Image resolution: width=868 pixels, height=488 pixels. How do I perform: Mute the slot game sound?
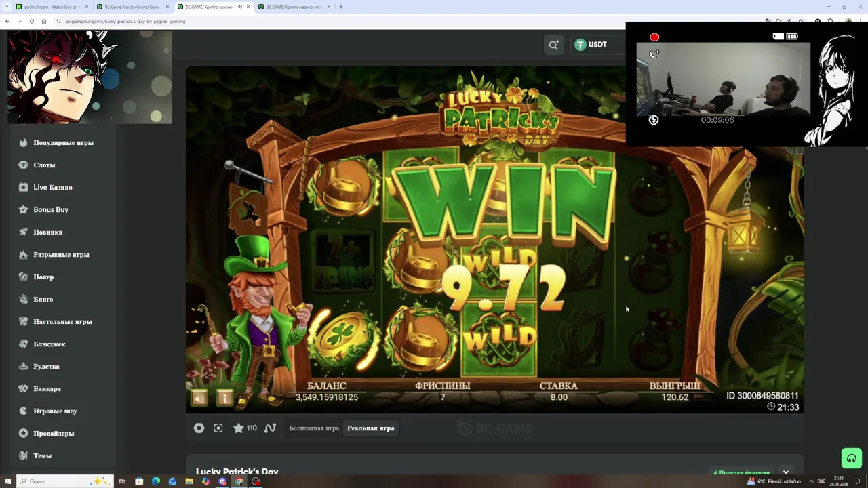(199, 398)
